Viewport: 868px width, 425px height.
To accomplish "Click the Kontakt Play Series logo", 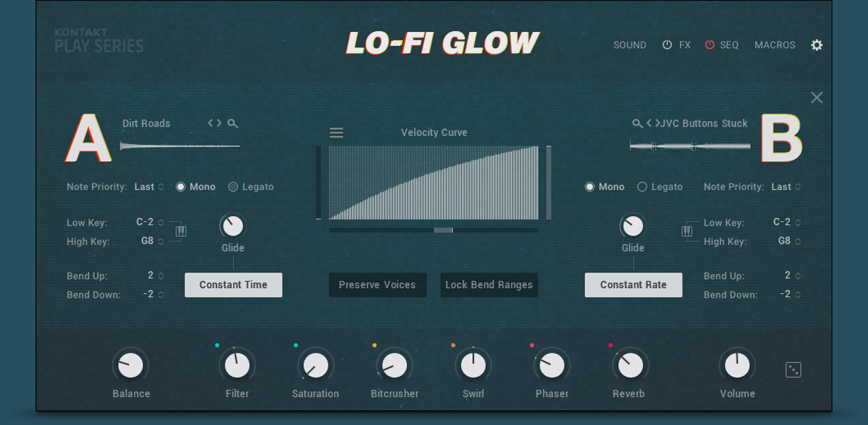I will pos(99,41).
